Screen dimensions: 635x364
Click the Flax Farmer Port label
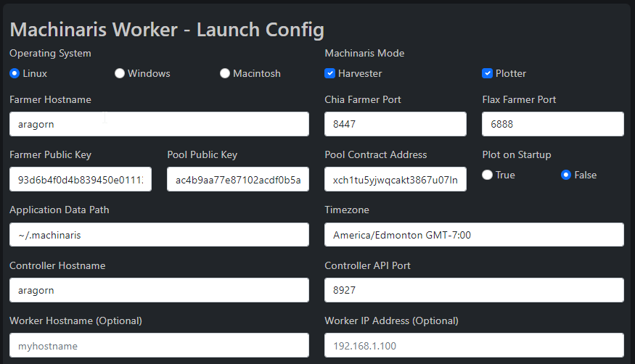[519, 100]
